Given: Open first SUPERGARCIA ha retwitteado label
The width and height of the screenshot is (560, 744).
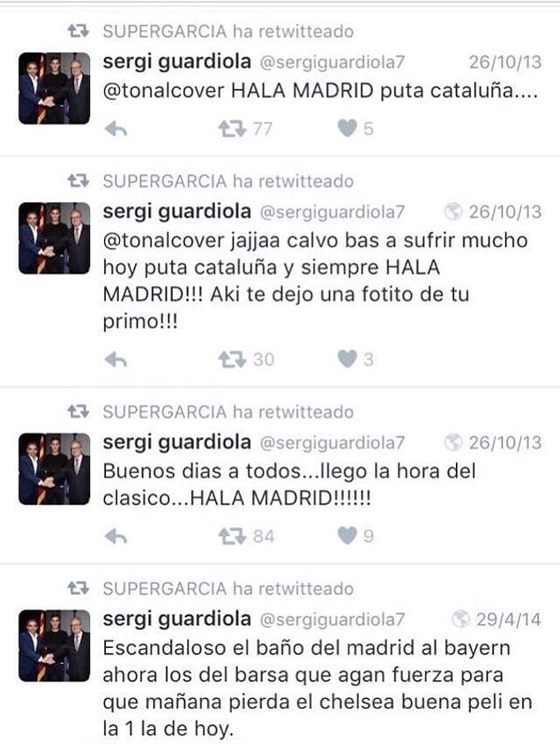Looking at the screenshot, I should tap(228, 31).
